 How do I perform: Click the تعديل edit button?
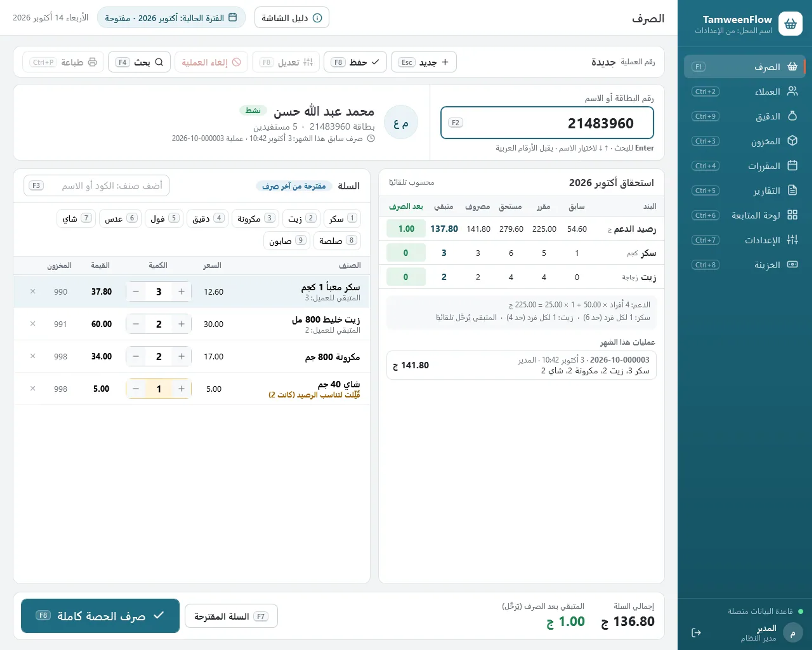pyautogui.click(x=286, y=62)
